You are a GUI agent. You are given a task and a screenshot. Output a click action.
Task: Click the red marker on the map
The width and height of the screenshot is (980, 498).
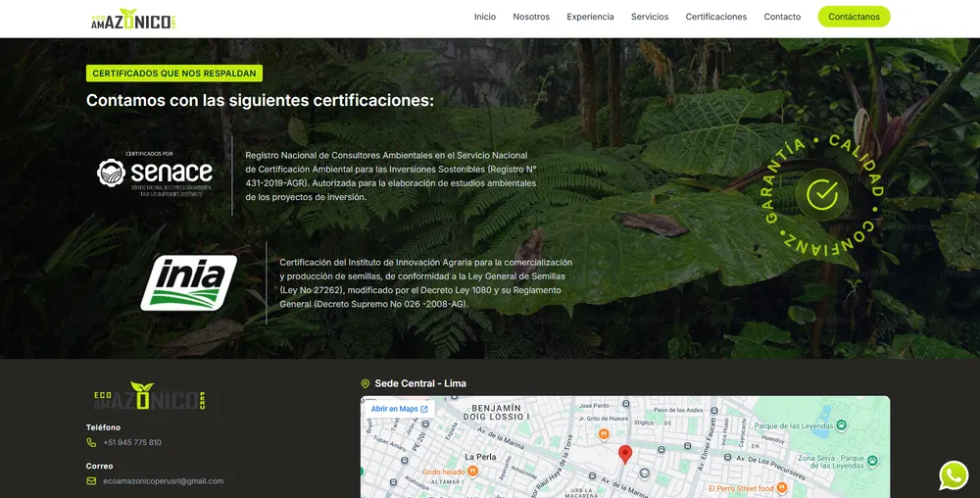pos(625,454)
